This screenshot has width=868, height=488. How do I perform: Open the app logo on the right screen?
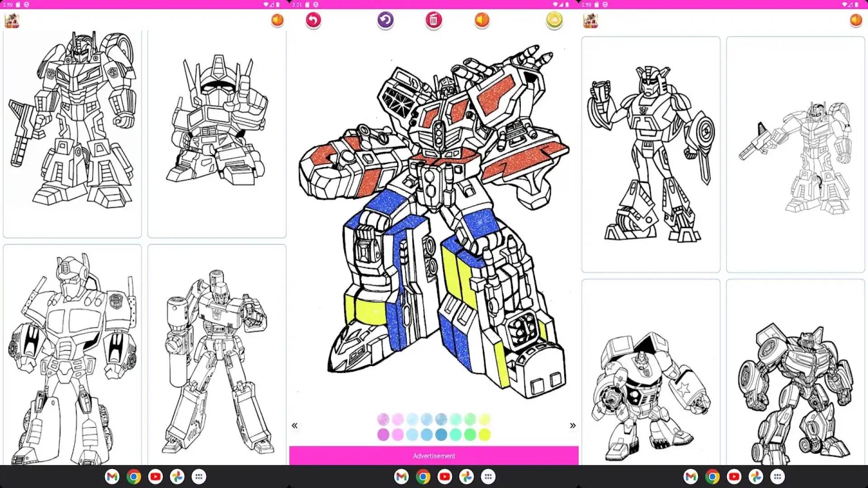click(590, 21)
